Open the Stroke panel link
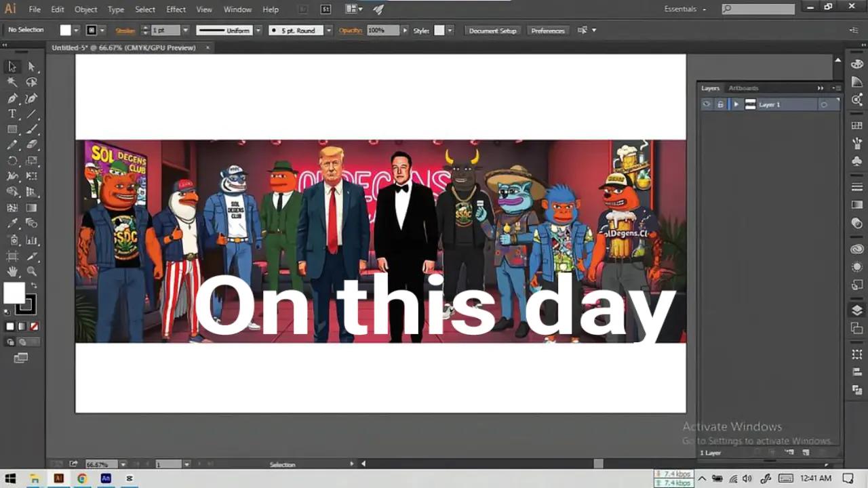The height and width of the screenshot is (488, 868). tap(125, 30)
